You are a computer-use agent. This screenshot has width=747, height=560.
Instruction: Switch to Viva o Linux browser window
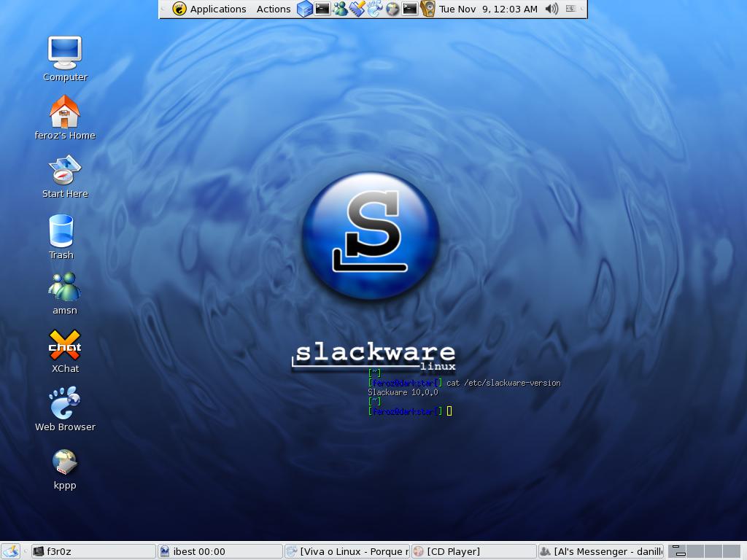[x=347, y=551]
